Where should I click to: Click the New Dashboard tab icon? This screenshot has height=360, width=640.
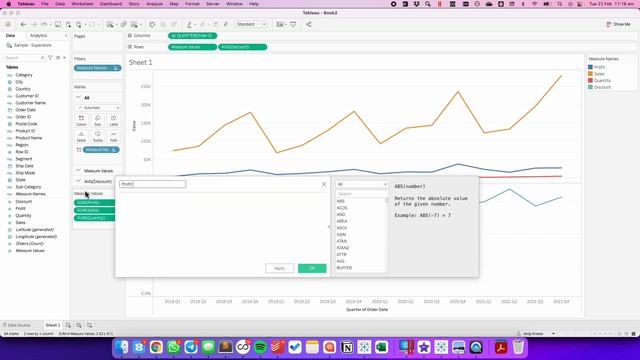pos(79,325)
